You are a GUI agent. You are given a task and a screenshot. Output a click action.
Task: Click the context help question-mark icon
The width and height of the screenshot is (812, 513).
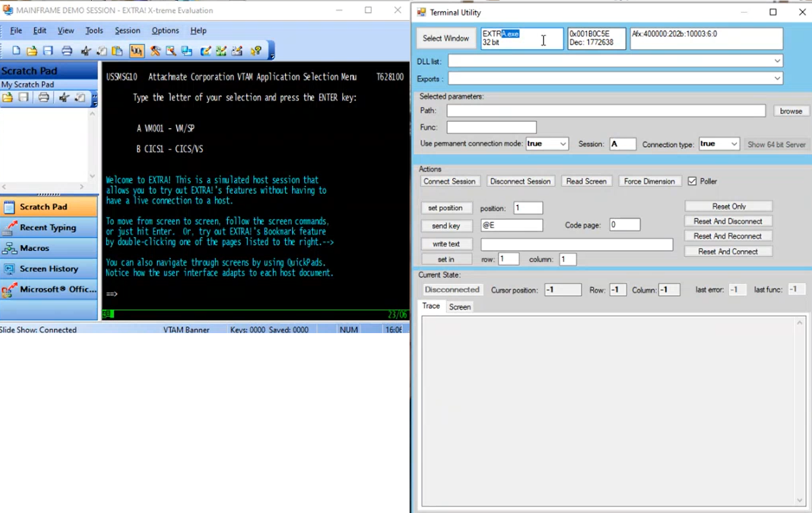coord(256,51)
